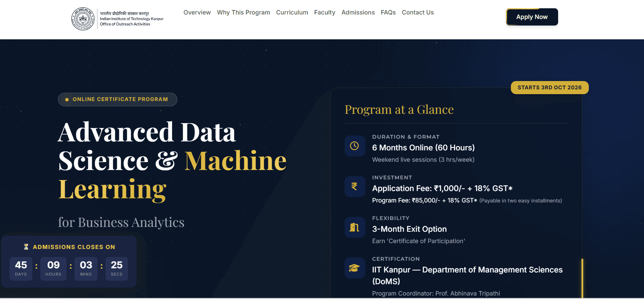The image size is (644, 299).
Task: Click 'Weekend live sessions (3 hrs/week)' text
Action: click(423, 160)
